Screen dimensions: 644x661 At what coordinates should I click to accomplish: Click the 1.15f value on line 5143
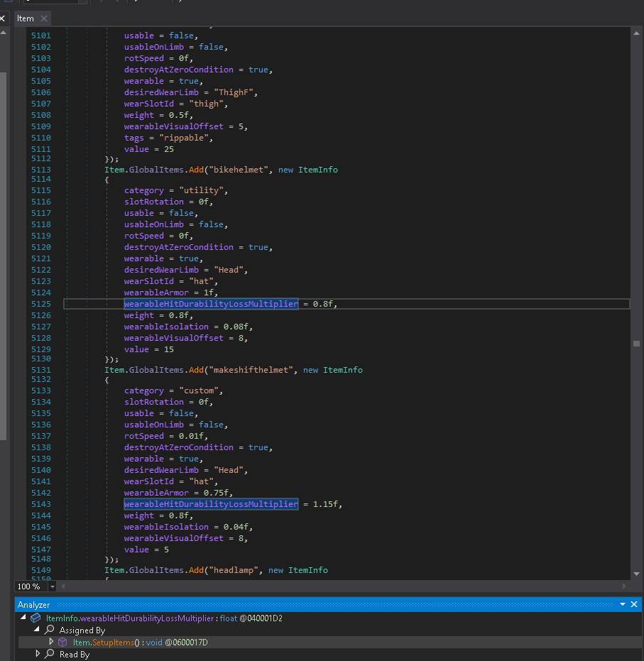(325, 504)
